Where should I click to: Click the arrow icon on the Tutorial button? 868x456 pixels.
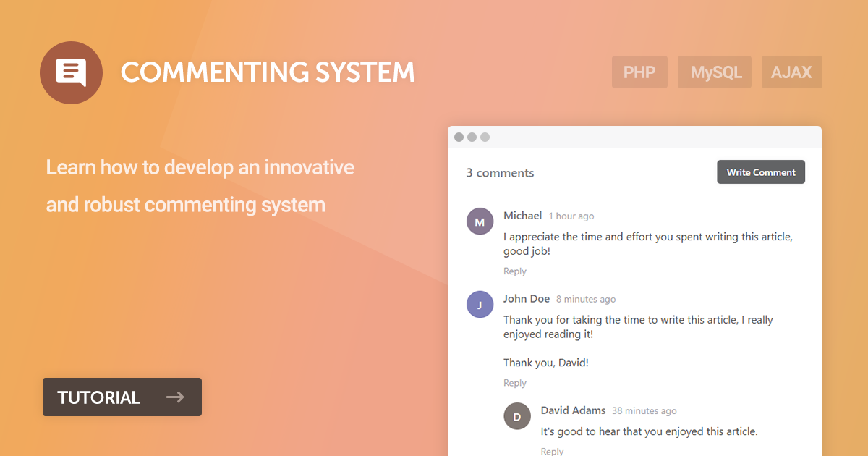[x=175, y=397]
